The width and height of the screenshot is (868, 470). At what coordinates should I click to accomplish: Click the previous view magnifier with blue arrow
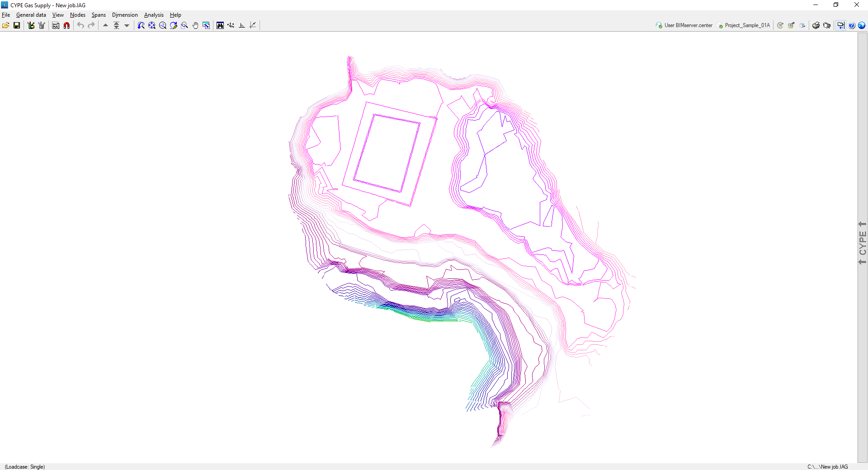click(x=141, y=25)
